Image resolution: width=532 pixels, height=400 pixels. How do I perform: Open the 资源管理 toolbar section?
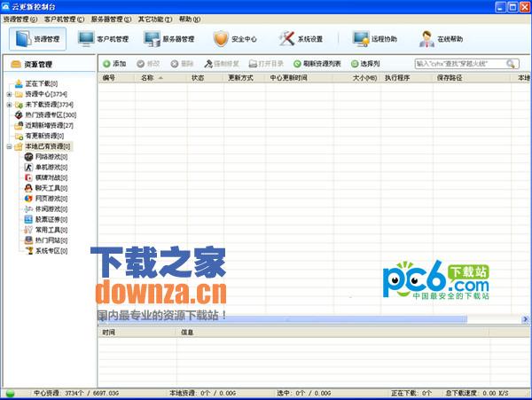pos(37,39)
